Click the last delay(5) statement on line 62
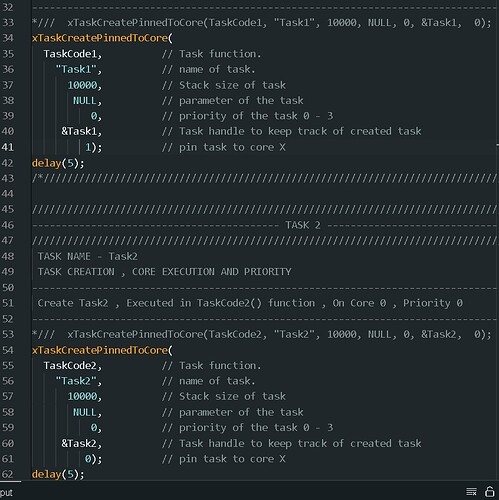The width and height of the screenshot is (499, 500). [58, 474]
